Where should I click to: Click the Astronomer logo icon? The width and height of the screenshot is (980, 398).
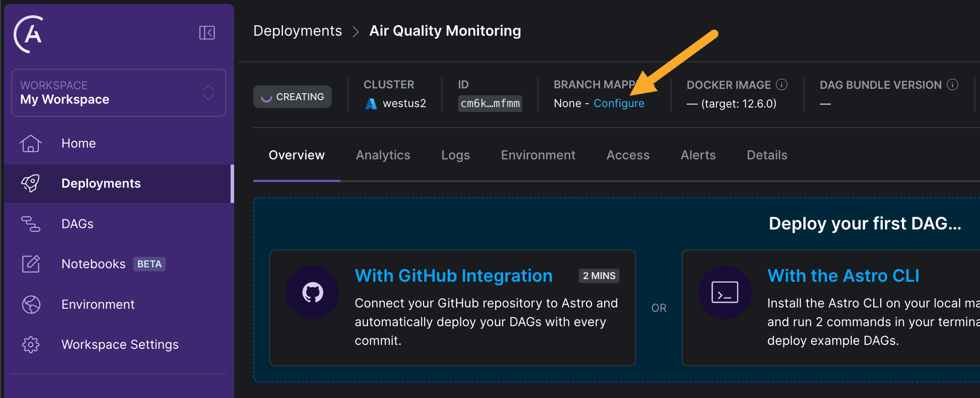(29, 34)
